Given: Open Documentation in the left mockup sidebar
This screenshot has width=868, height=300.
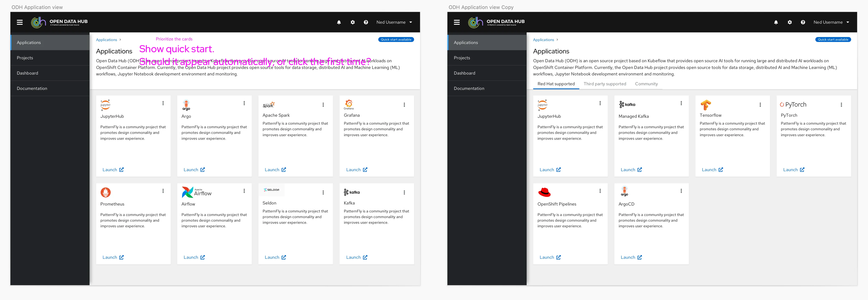Looking at the screenshot, I should (x=50, y=88).
